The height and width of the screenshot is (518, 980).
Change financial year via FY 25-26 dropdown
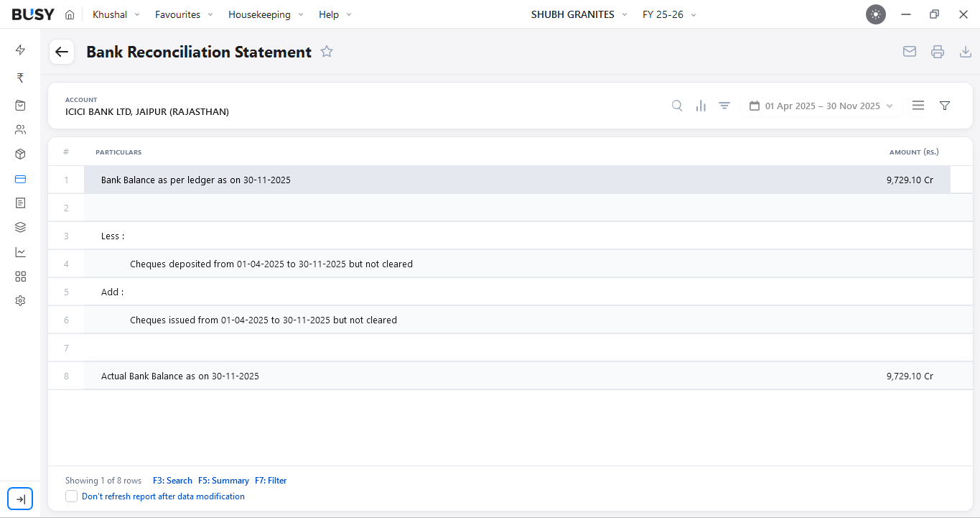669,14
